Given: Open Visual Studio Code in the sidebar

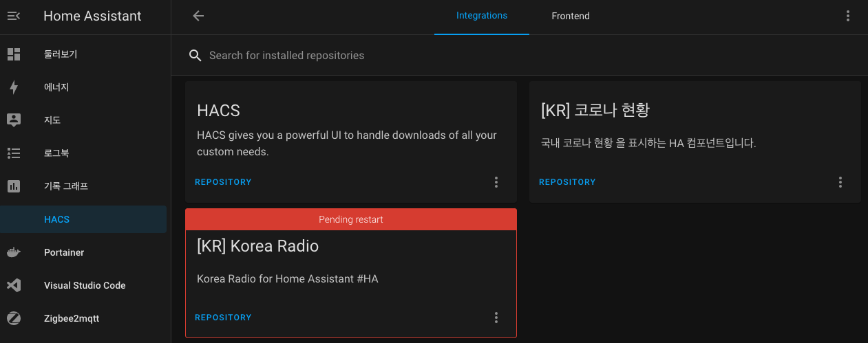Looking at the screenshot, I should tap(83, 285).
